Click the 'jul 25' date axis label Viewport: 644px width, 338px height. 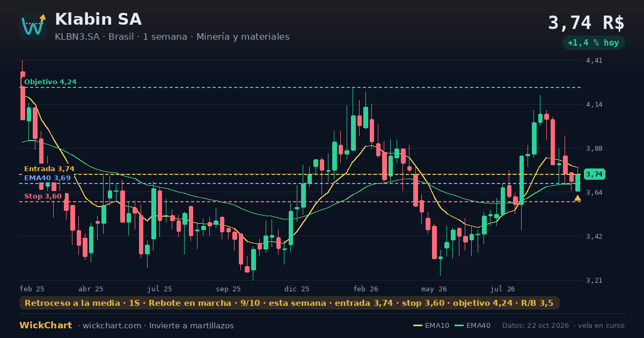[160, 289]
